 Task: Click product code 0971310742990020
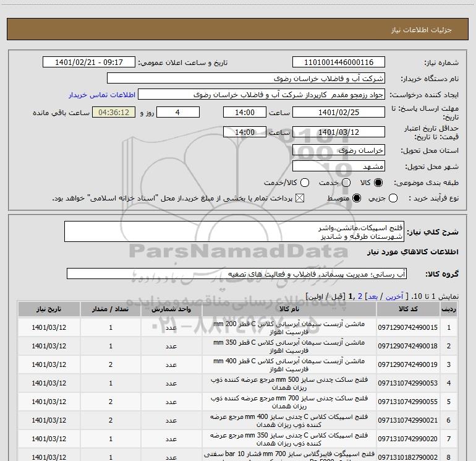pyautogui.click(x=408, y=439)
